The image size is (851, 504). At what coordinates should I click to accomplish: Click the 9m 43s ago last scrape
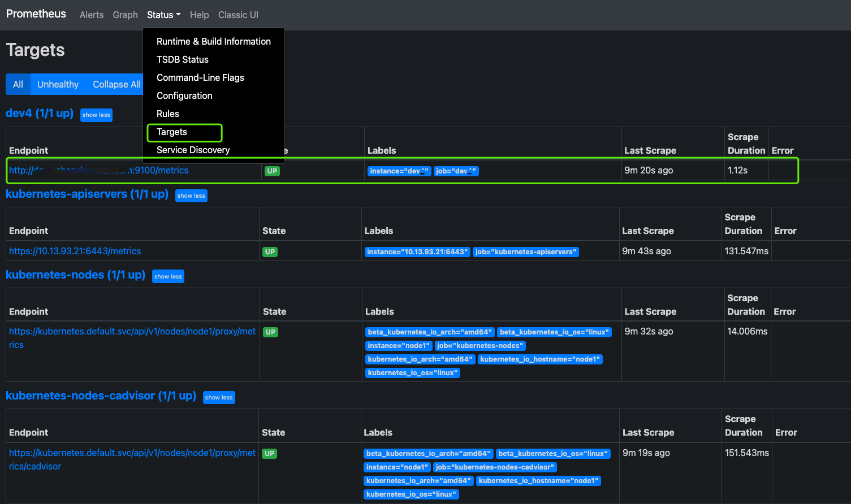click(x=646, y=251)
